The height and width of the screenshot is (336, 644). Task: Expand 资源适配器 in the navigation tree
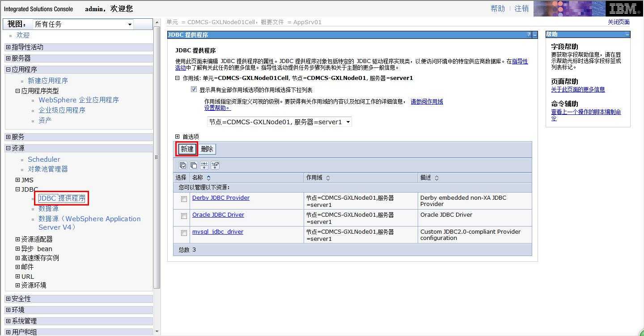(x=18, y=239)
